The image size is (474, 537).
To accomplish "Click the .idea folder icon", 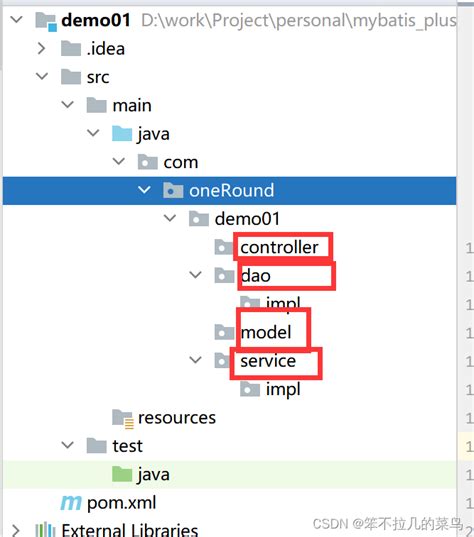I will [71, 48].
